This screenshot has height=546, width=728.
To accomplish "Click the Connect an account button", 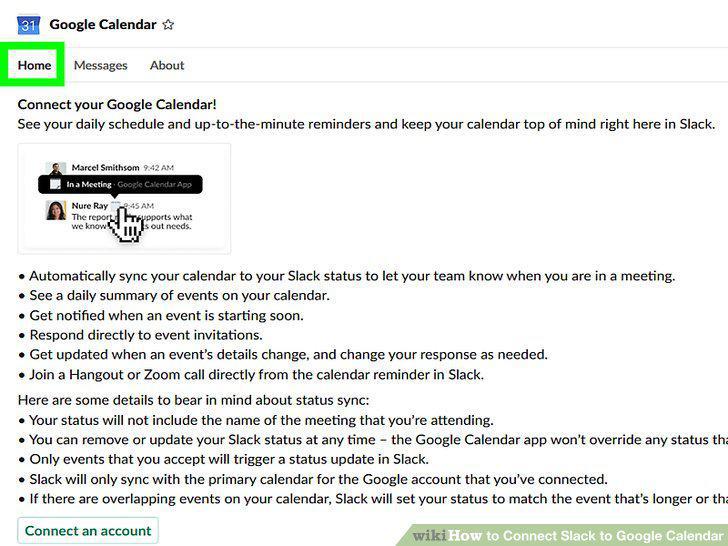I will coord(88,531).
